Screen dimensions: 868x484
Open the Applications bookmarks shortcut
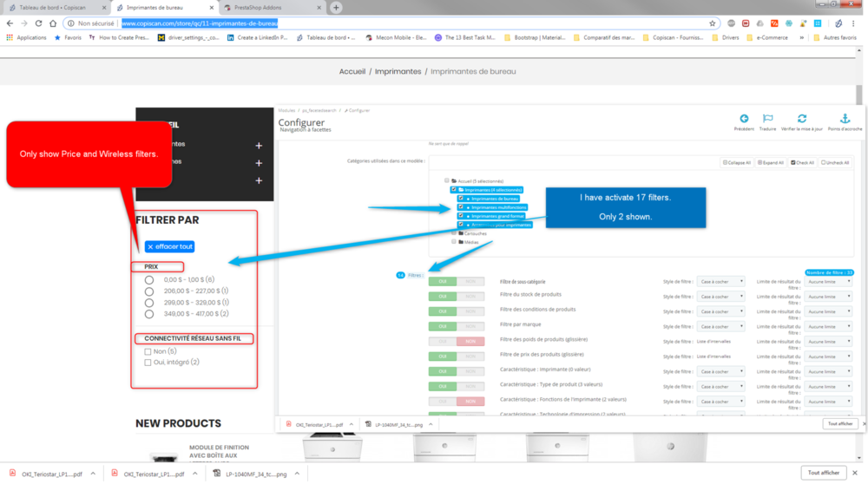pos(27,37)
